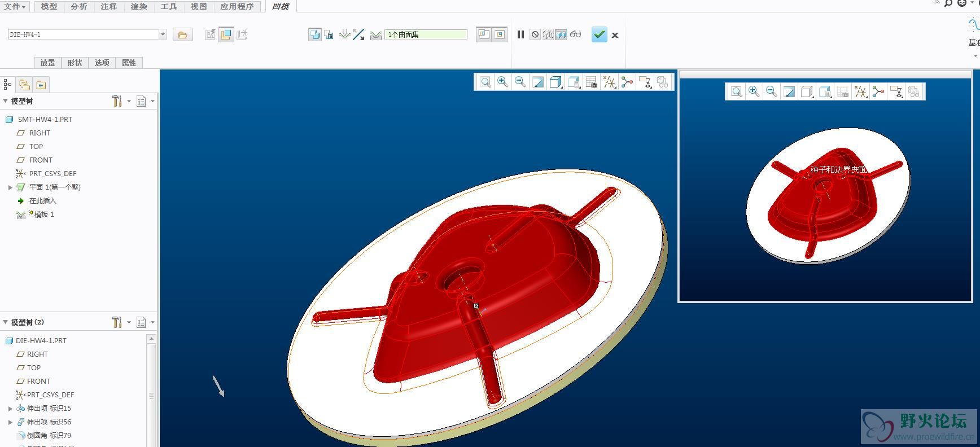980x447 pixels.
Task: Open the 形状 panel tab
Action: 75,63
